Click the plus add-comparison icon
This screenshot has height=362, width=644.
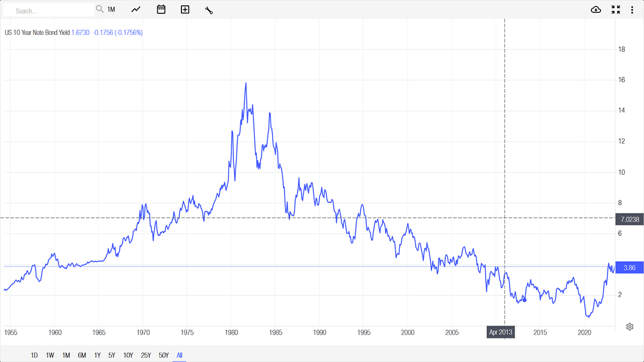pos(185,10)
